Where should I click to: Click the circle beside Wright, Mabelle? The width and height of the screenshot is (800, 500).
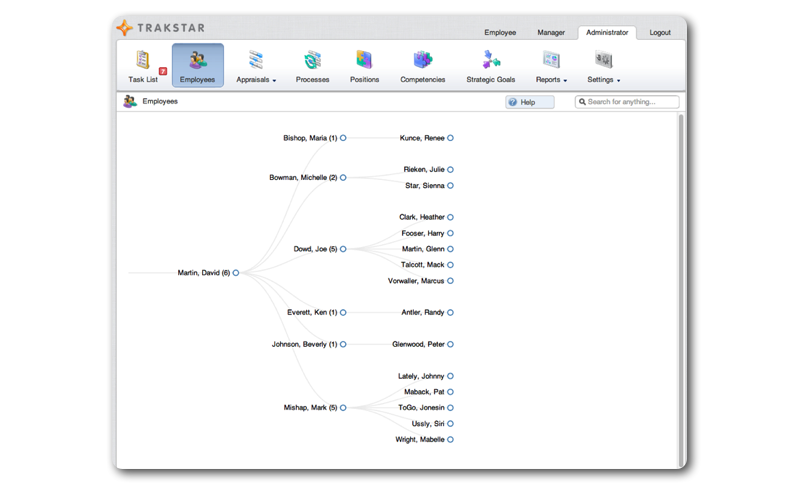[450, 439]
